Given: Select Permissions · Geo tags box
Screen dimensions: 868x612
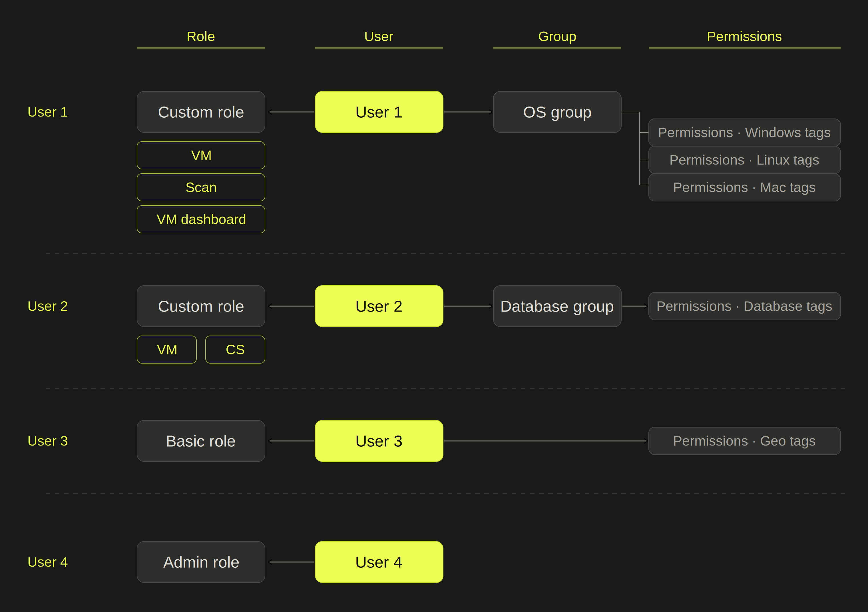Looking at the screenshot, I should (x=744, y=441).
